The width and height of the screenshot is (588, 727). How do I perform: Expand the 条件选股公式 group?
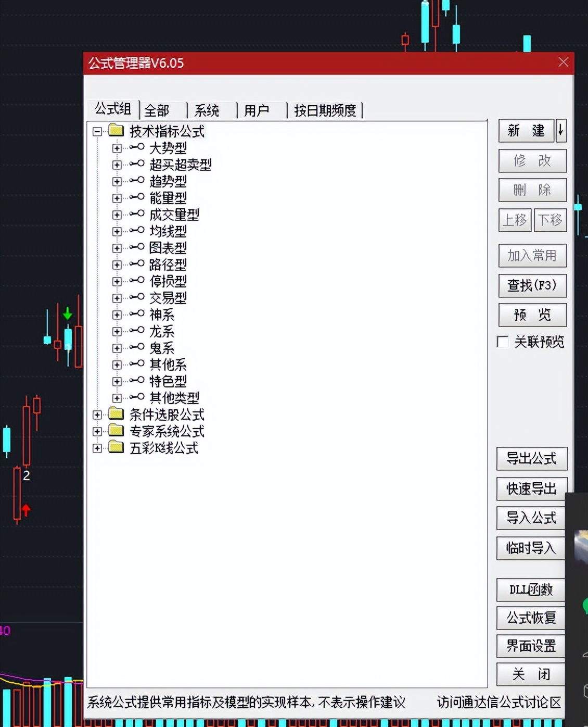click(97, 415)
